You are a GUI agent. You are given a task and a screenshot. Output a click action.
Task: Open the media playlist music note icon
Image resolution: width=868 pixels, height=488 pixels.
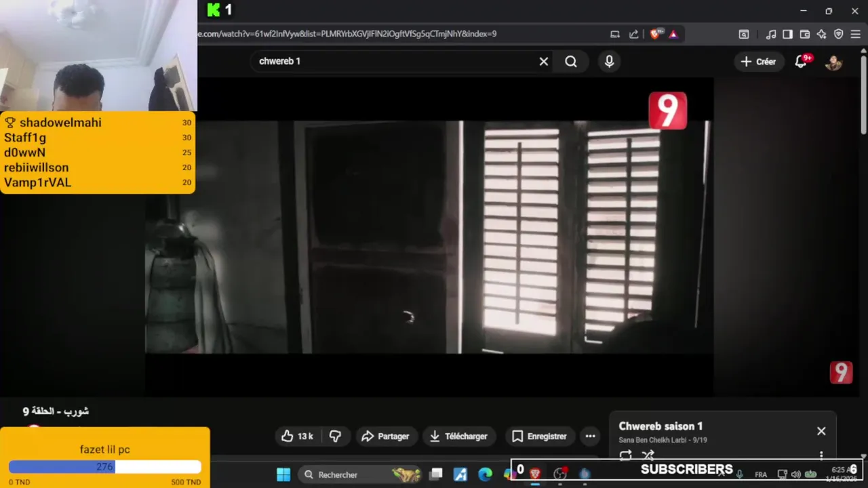(771, 34)
